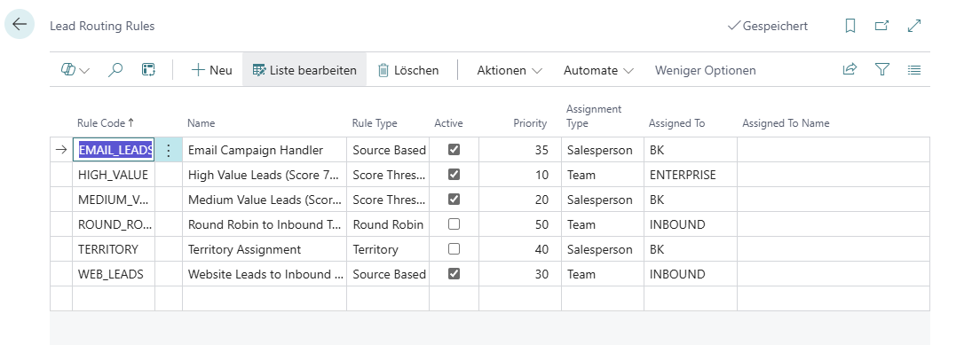Click the Priority column header
Image resolution: width=980 pixels, height=345 pixels.
click(x=530, y=123)
